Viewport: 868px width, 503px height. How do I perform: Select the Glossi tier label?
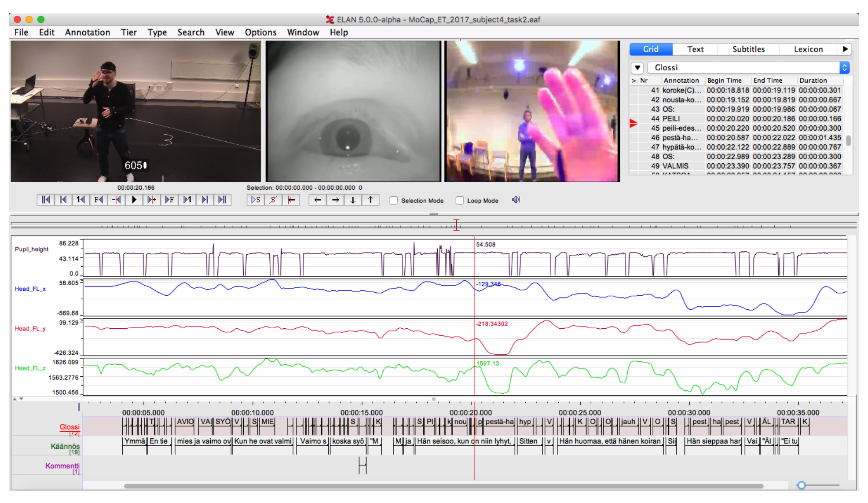point(70,426)
